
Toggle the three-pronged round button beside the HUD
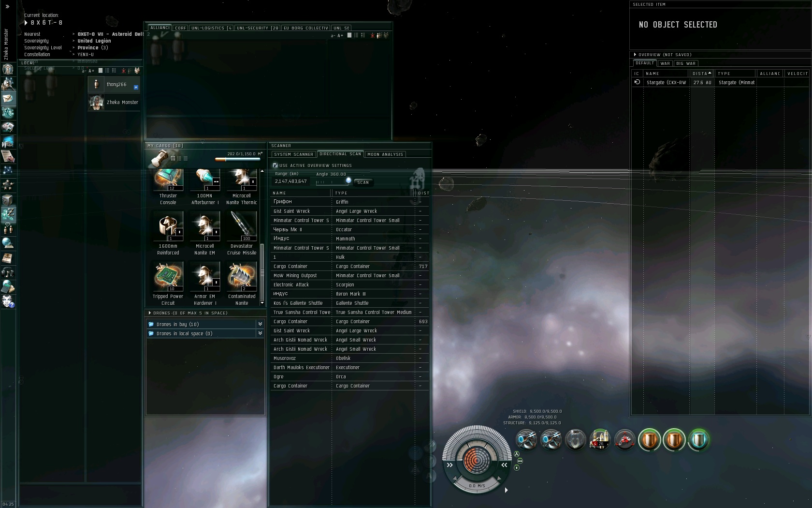(x=517, y=454)
